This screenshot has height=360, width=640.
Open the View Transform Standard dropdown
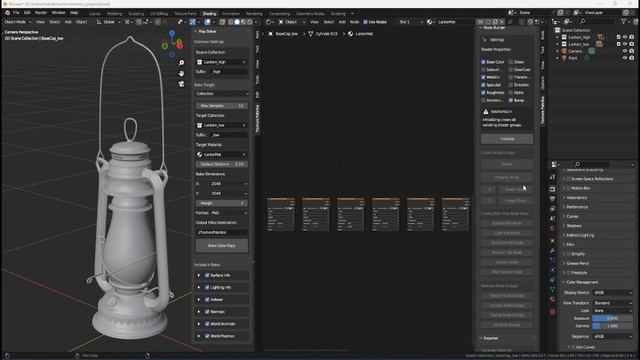point(613,303)
